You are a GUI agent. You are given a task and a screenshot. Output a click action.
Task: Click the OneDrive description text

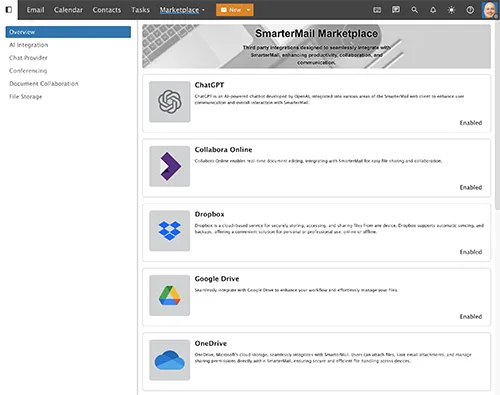point(333,358)
